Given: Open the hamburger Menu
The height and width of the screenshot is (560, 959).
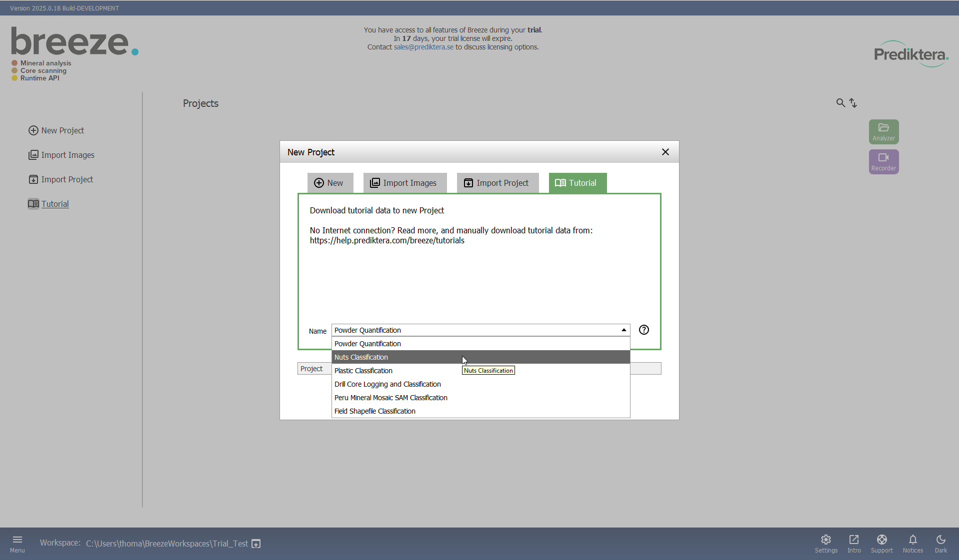Looking at the screenshot, I should (17, 543).
